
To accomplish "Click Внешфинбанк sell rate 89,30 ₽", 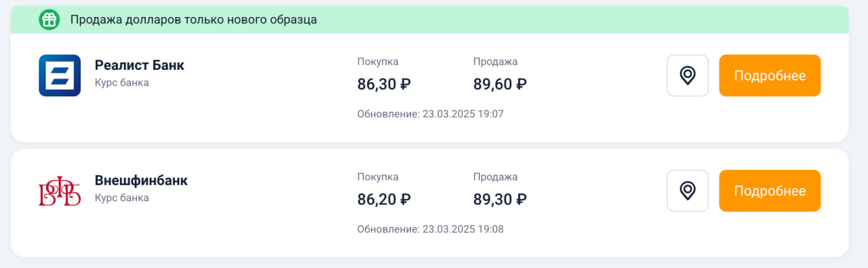I will [500, 199].
